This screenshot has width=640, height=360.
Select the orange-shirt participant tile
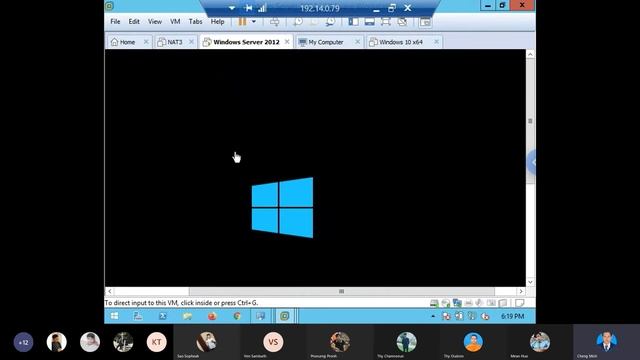(x=473, y=342)
